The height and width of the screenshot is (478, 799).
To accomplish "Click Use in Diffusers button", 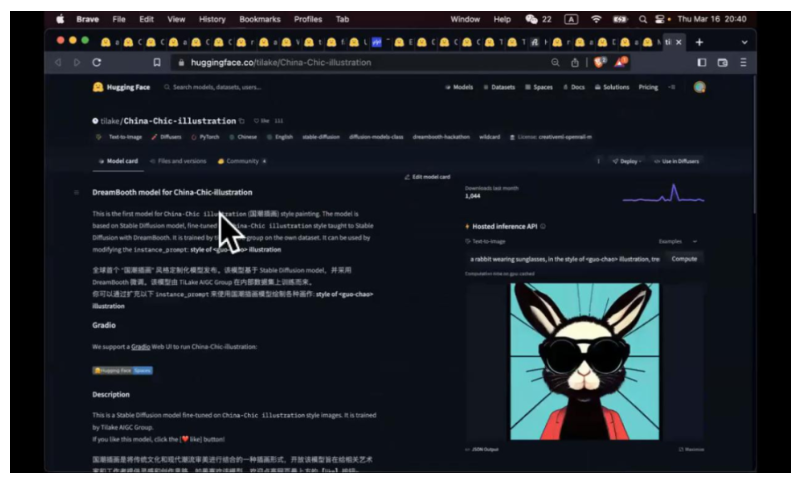I will 677,161.
